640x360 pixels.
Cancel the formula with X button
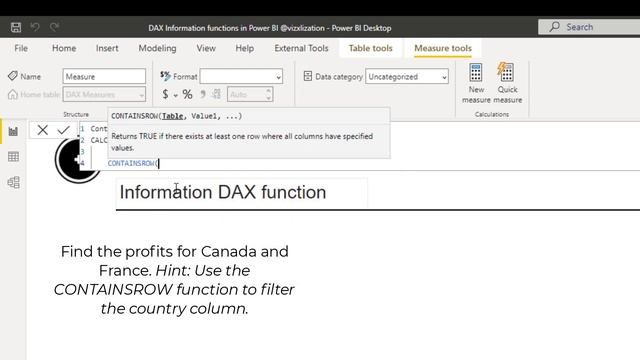(x=42, y=130)
